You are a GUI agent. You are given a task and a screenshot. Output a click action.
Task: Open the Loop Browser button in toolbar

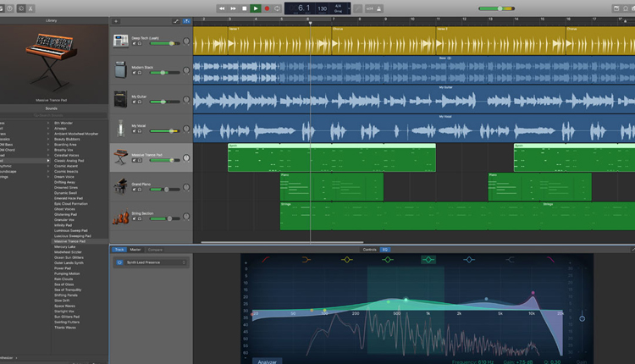click(x=626, y=8)
